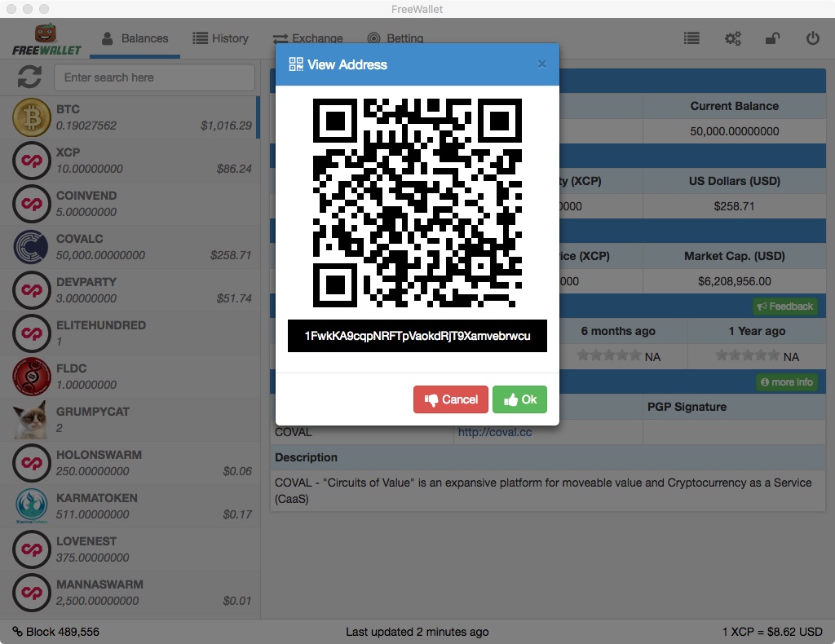835x644 pixels.
Task: Click the FreeWallet logo
Action: pos(46,40)
